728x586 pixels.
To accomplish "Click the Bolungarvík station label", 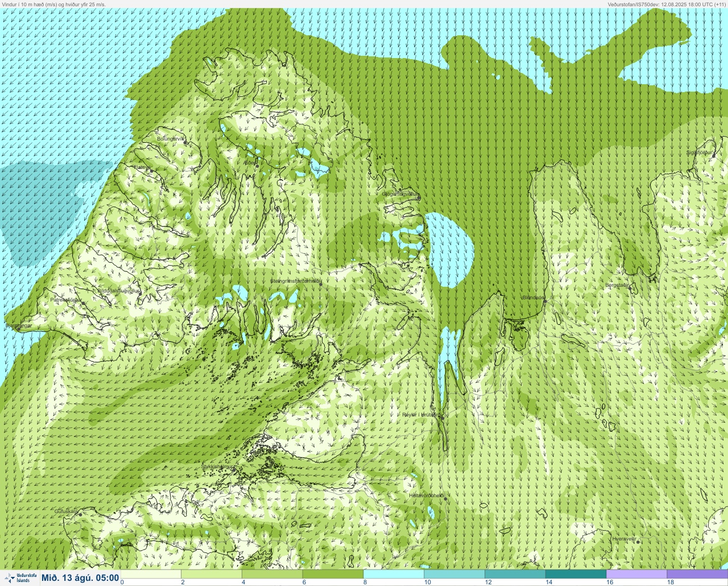I will tap(171, 139).
